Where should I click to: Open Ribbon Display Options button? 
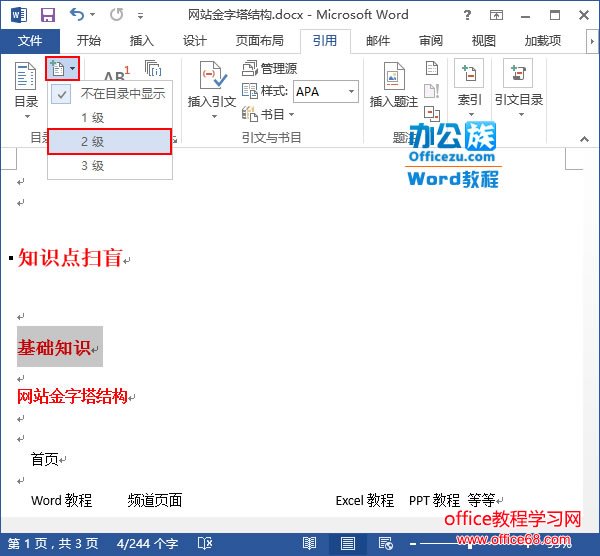coord(496,15)
